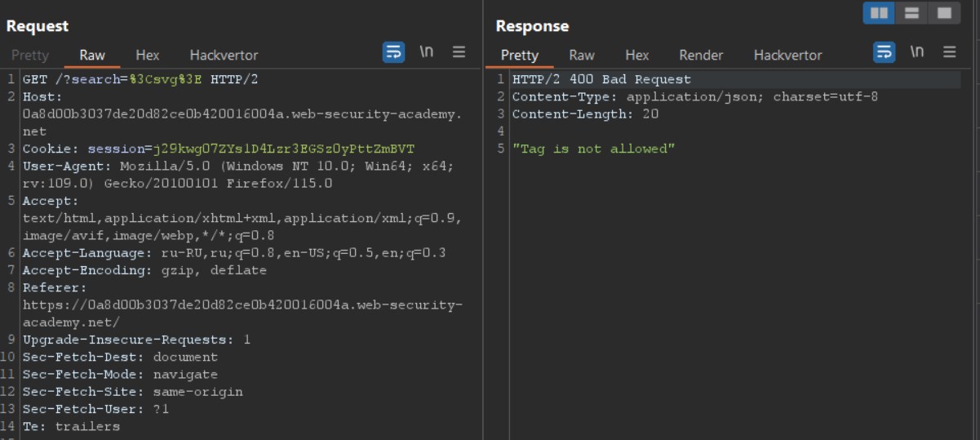Click the Sec-Fetch-Site: same-origin line

coord(132,392)
